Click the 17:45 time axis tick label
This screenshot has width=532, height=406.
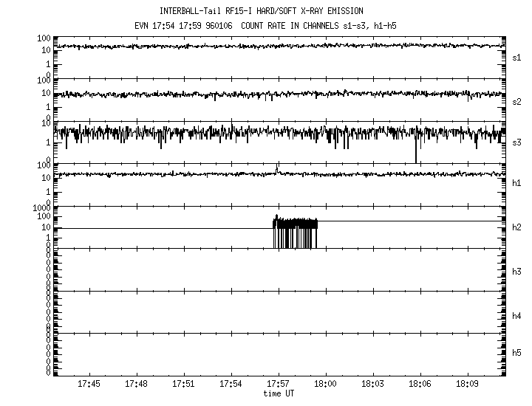coord(89,384)
